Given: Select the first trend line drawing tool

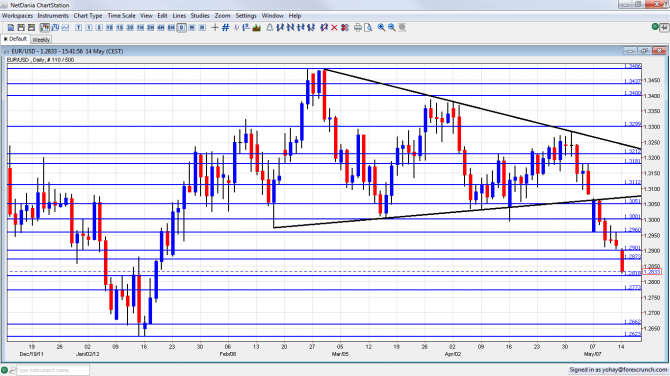Looking at the screenshot, I should click(x=280, y=28).
